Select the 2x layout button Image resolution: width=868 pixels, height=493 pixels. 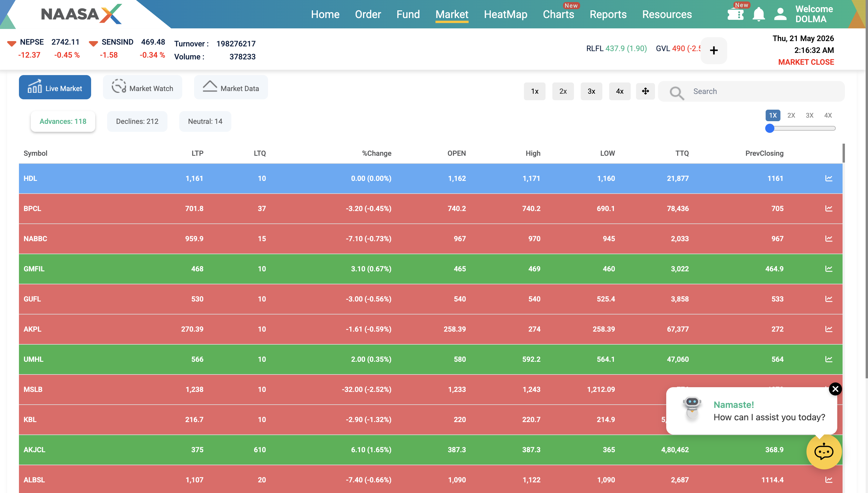[x=563, y=91]
